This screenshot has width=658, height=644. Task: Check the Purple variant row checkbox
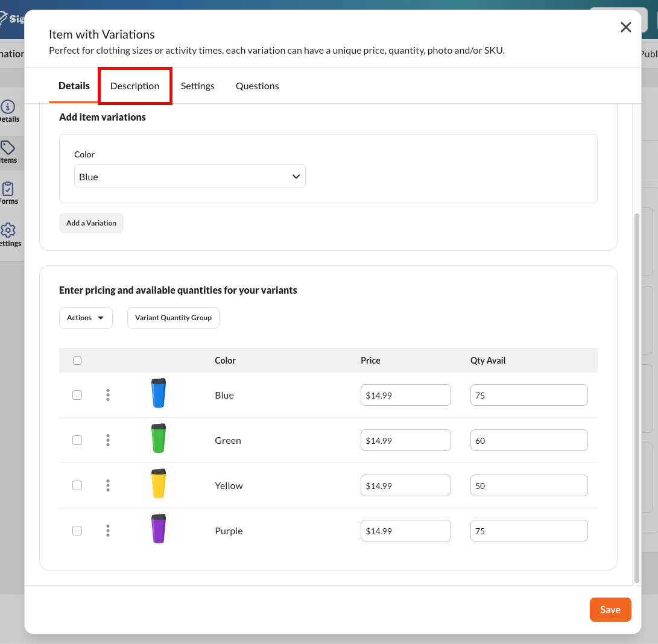[x=77, y=531]
